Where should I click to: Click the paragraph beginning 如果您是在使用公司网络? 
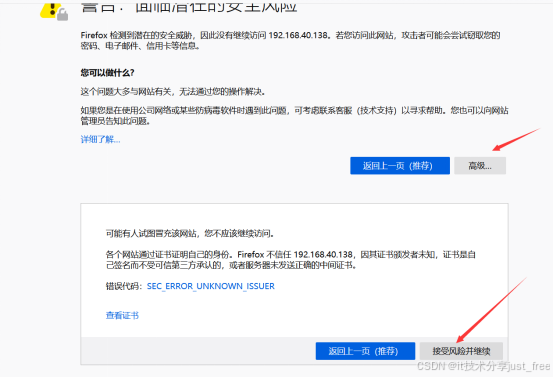click(x=295, y=116)
